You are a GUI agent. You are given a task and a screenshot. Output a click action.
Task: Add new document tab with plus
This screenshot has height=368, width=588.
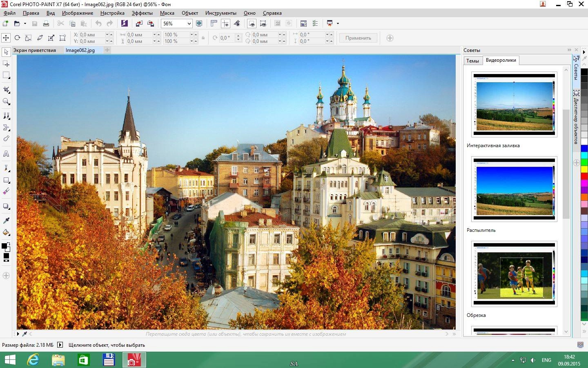107,50
